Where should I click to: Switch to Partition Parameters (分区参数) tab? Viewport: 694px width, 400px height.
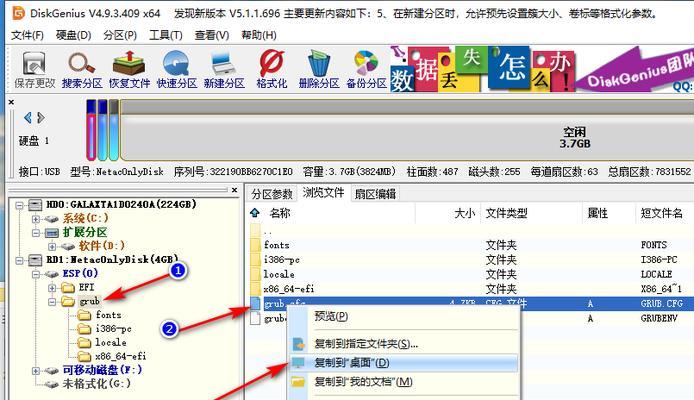point(272,194)
